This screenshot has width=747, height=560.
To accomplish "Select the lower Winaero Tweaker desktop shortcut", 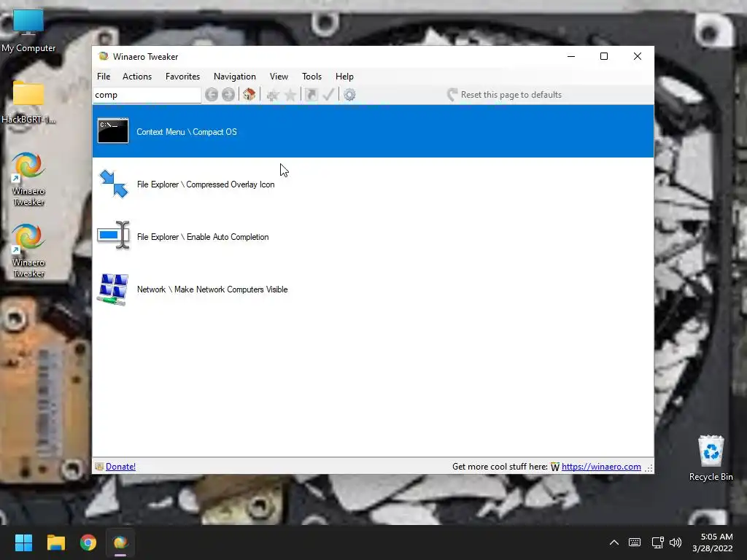I will pyautogui.click(x=28, y=251).
